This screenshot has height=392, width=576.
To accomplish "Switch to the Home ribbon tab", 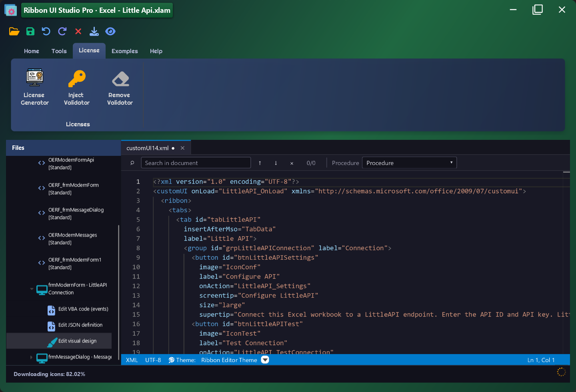I will pos(32,51).
